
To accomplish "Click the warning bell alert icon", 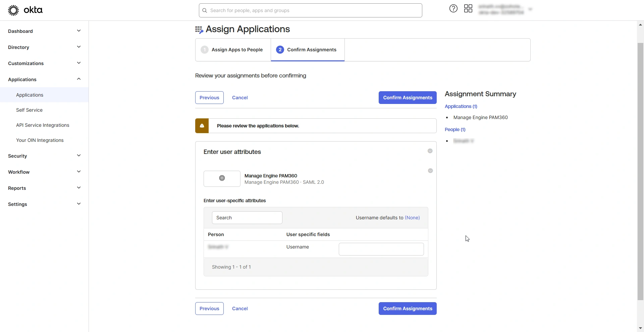I will 202,126.
